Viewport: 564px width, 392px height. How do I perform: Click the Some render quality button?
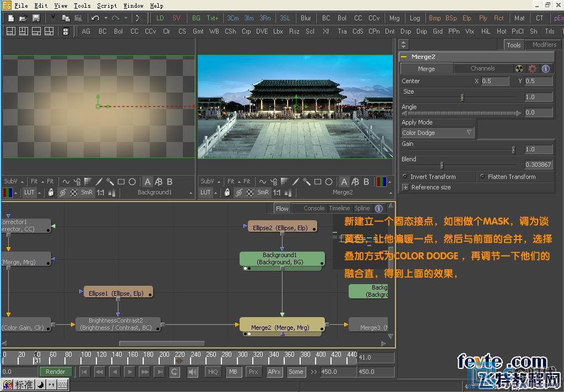296,372
